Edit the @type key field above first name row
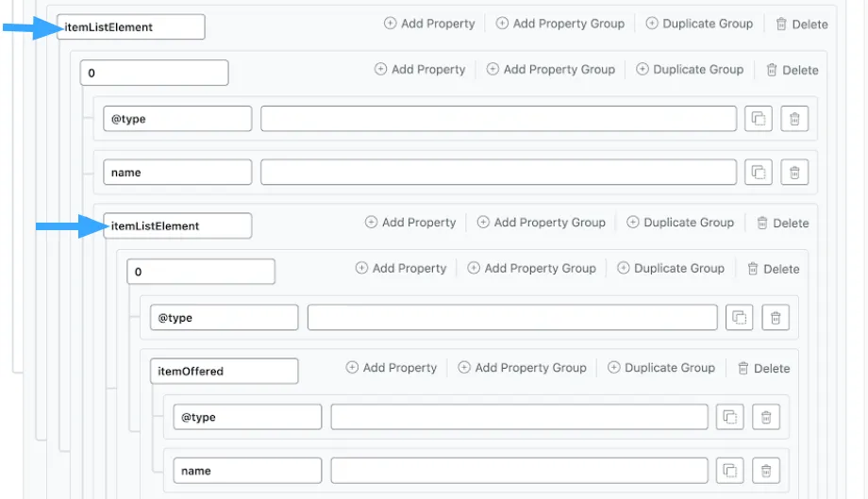The width and height of the screenshot is (868, 499). (177, 119)
